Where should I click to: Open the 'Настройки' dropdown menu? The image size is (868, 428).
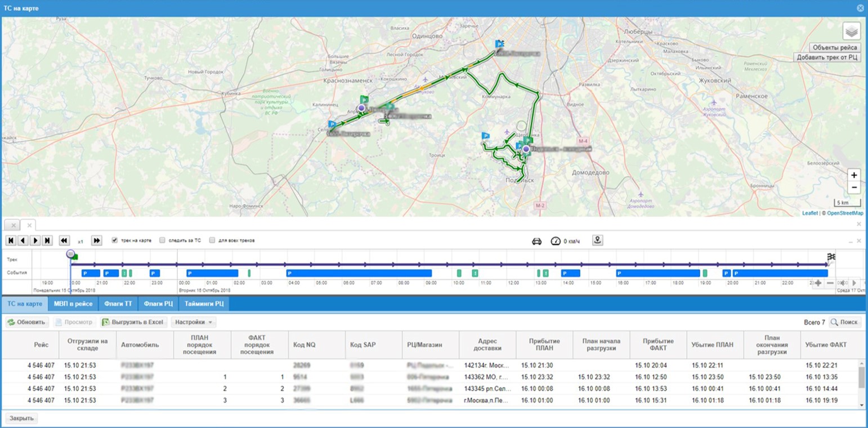[x=193, y=322]
